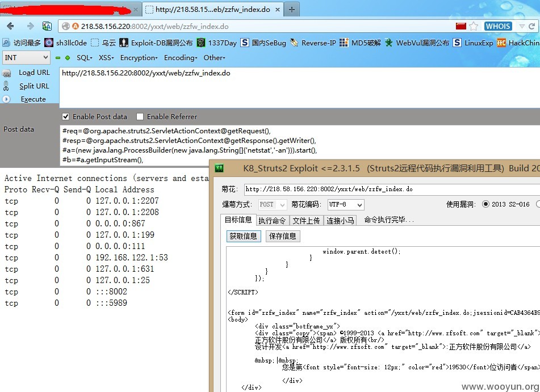Open the Encoding menu in HackBar
540x392 pixels.
click(x=181, y=58)
